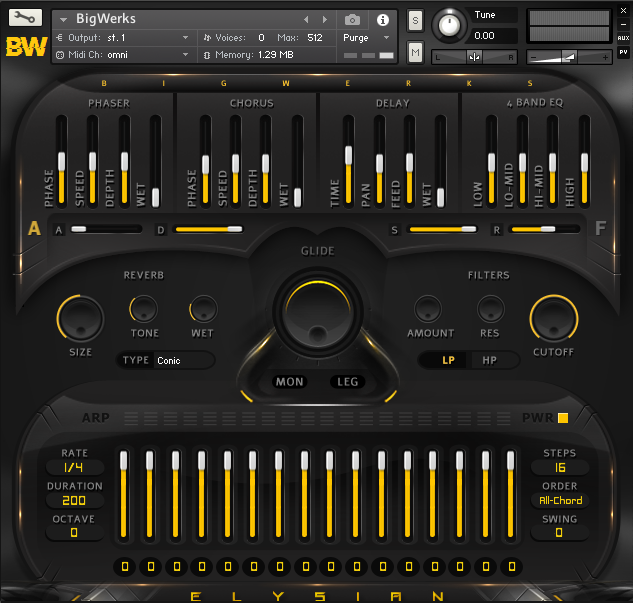Adjust the reverb SIZE knob

pos(80,318)
